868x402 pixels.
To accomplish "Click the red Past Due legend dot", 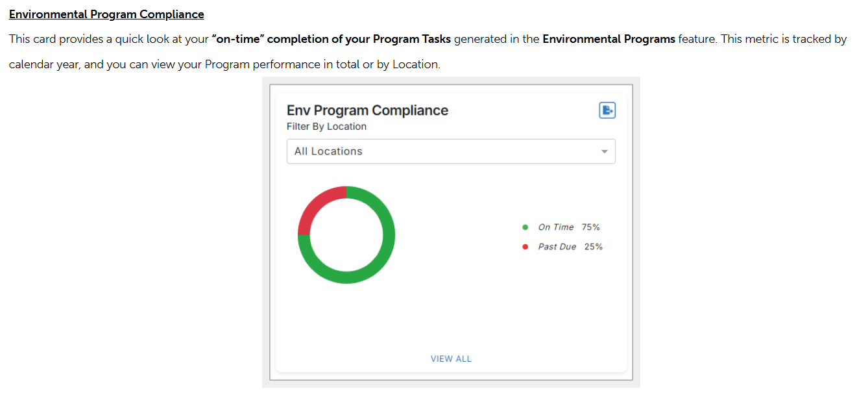I will 525,247.
